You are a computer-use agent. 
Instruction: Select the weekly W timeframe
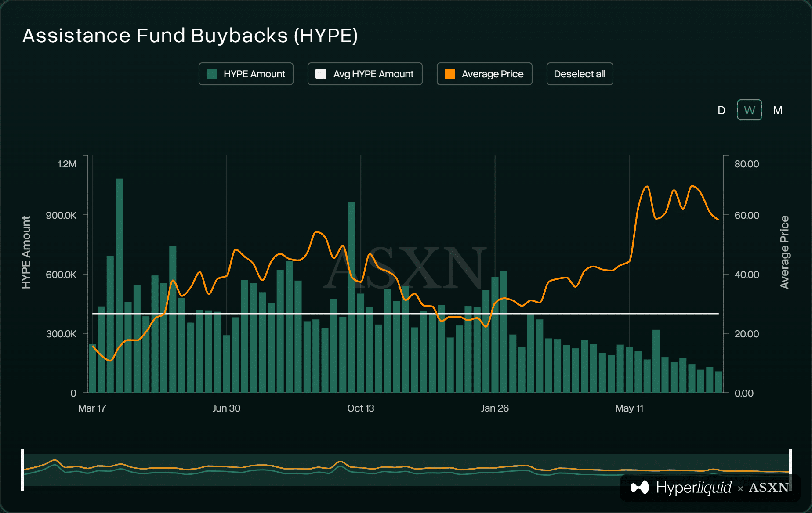749,110
